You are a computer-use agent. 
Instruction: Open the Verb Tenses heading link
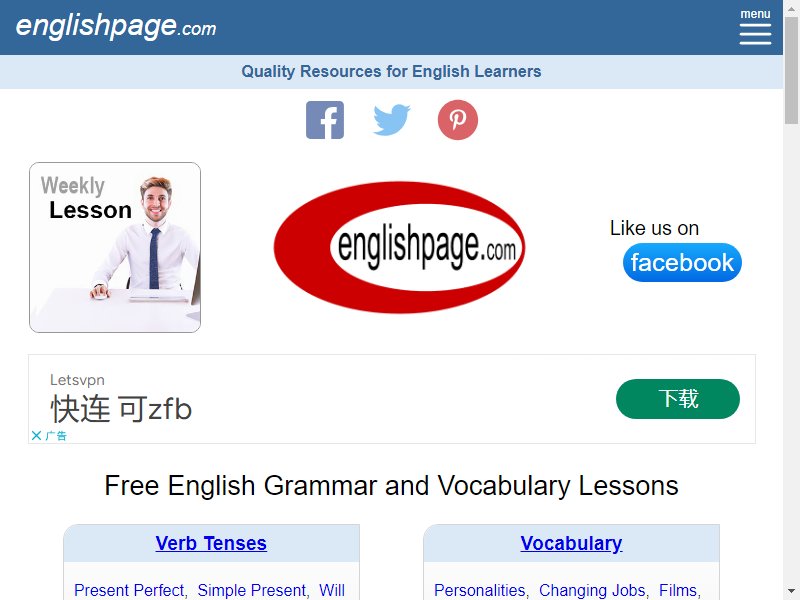point(211,543)
